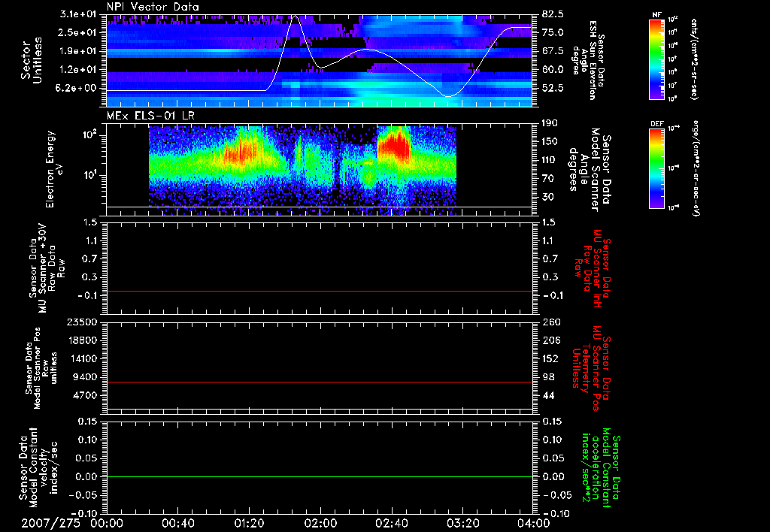770x532 pixels.
Task: Click the "67.5" sun elevation tick label
Action: [x=553, y=51]
